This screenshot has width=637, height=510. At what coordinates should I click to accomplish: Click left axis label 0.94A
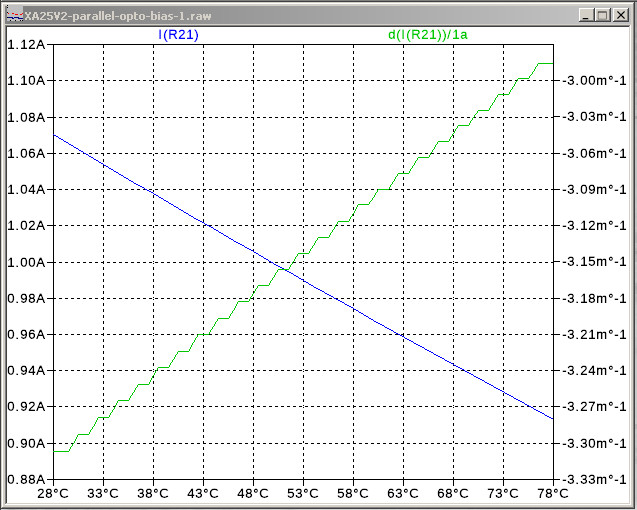pyautogui.click(x=26, y=370)
